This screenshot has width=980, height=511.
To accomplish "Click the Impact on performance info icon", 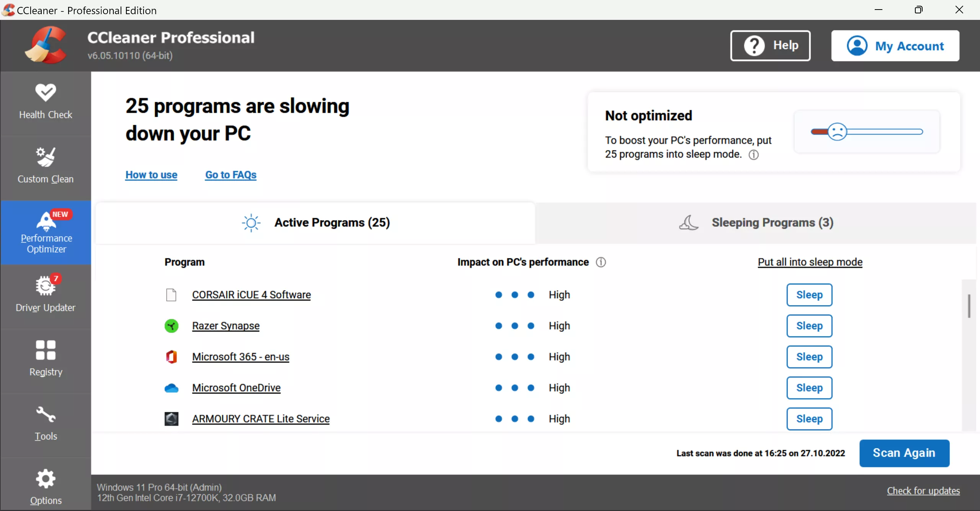I will point(601,262).
